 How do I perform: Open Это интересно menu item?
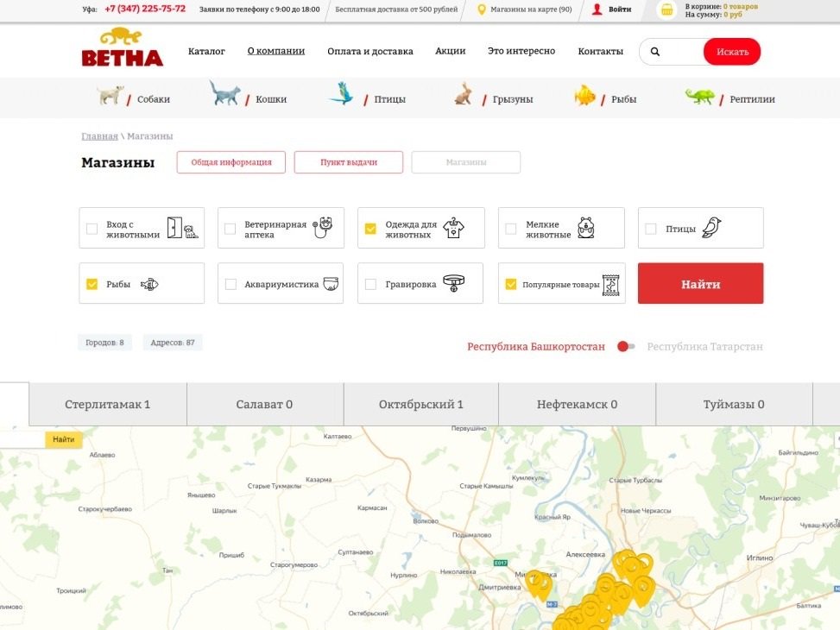pos(521,52)
